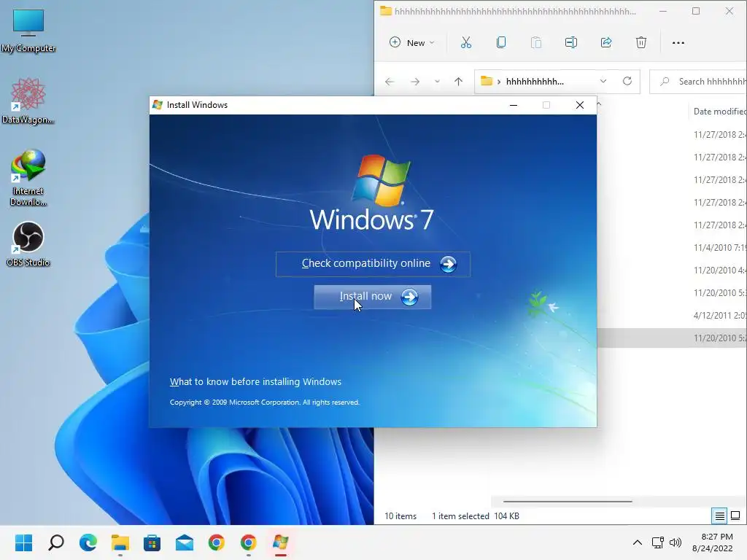Switch Explorer to large thumbnails view icon
Screen dimensions: 747x560
(x=735, y=516)
